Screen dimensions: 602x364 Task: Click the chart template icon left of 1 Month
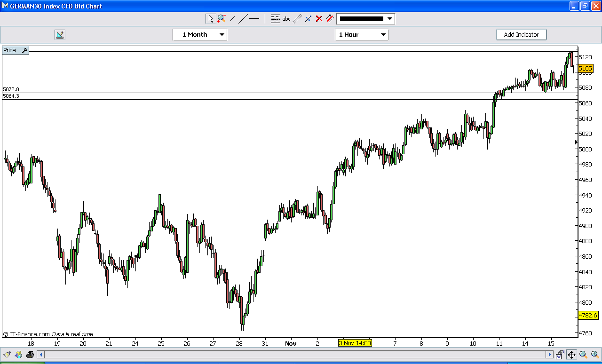(x=60, y=34)
